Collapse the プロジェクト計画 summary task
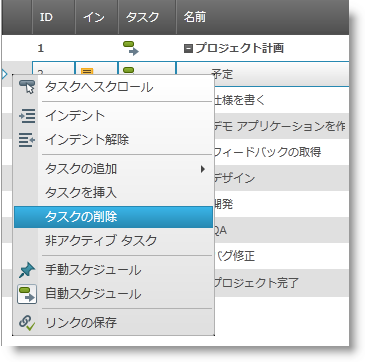Viewport: 365px width, 362px height. pos(188,49)
